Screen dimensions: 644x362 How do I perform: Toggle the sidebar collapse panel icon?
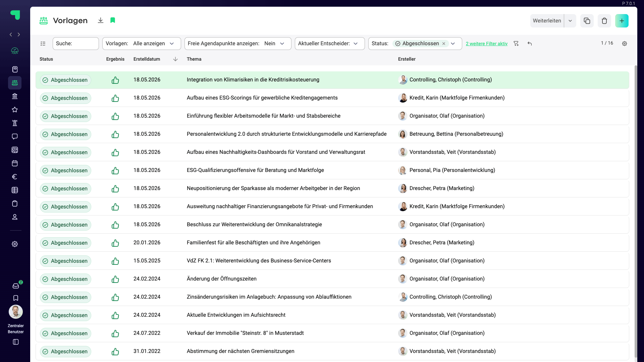click(16, 342)
